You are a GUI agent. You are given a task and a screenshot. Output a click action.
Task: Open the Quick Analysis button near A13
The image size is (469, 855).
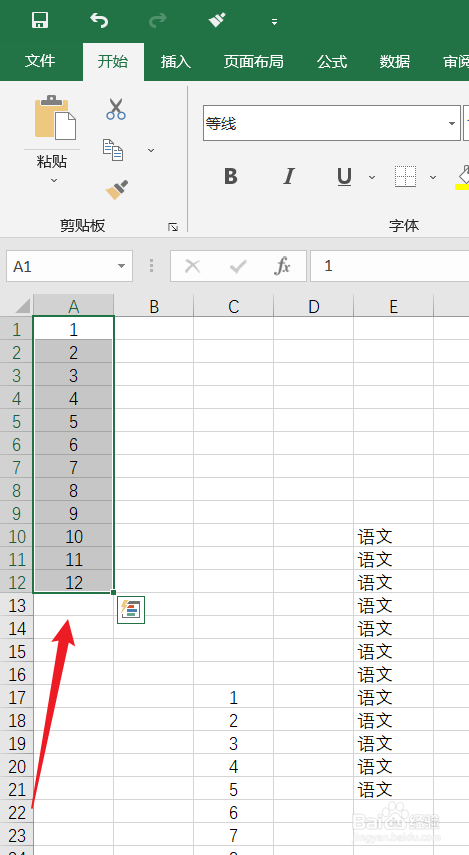(131, 610)
